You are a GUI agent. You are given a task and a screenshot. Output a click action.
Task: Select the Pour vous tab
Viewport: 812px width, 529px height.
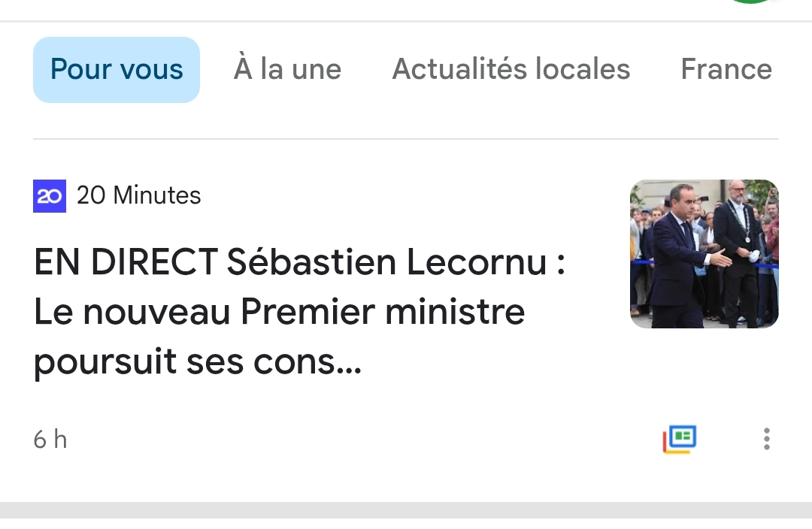[x=117, y=70]
